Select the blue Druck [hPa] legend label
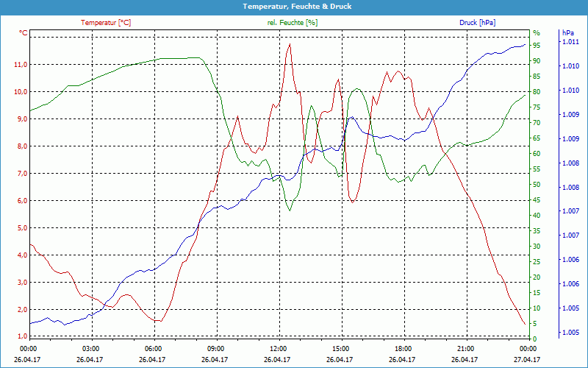Image resolution: width=588 pixels, height=368 pixels. click(477, 23)
